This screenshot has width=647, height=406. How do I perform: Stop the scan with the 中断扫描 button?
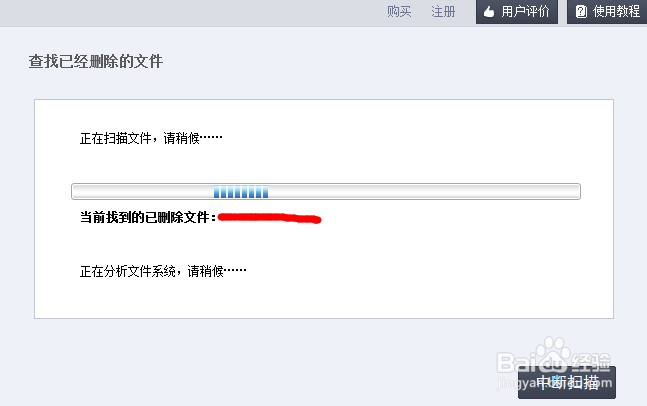(x=567, y=382)
